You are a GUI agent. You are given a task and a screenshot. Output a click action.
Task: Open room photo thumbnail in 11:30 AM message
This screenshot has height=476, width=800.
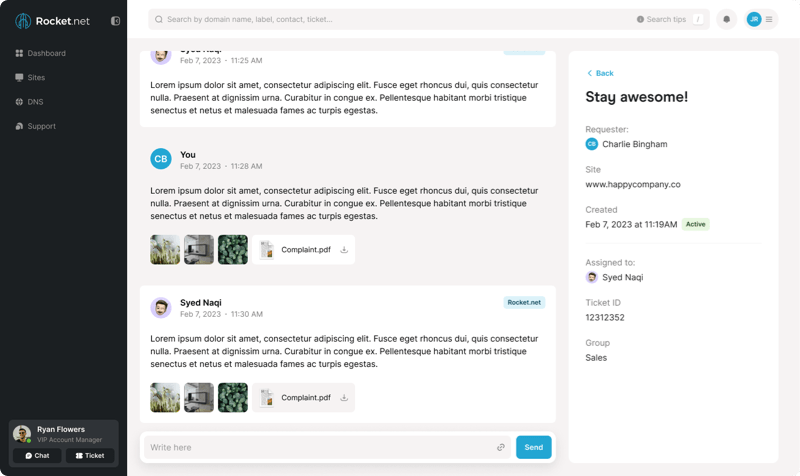click(199, 397)
